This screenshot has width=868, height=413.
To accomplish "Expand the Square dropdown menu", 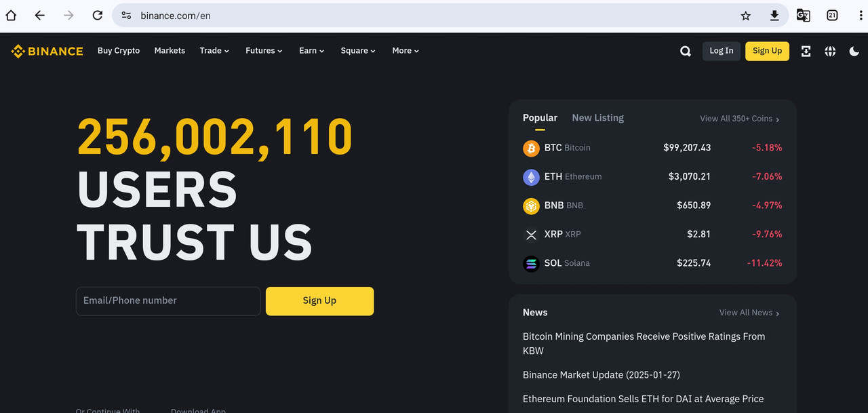I will coord(358,51).
